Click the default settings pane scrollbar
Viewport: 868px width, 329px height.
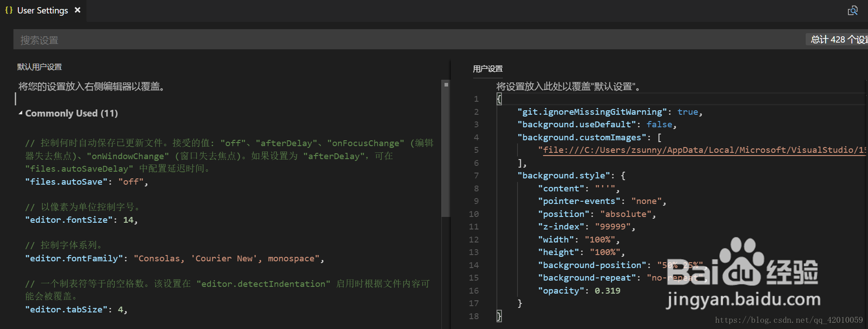tap(445, 148)
